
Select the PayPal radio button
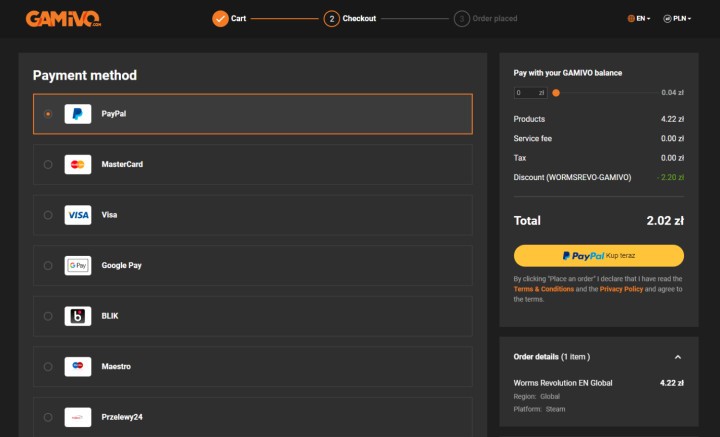[x=48, y=114]
